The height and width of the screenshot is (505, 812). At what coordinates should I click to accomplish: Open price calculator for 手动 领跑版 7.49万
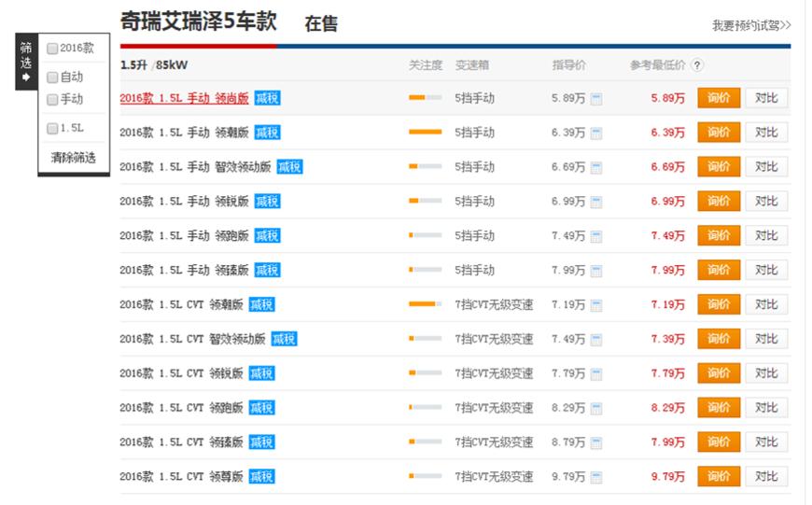pos(596,237)
